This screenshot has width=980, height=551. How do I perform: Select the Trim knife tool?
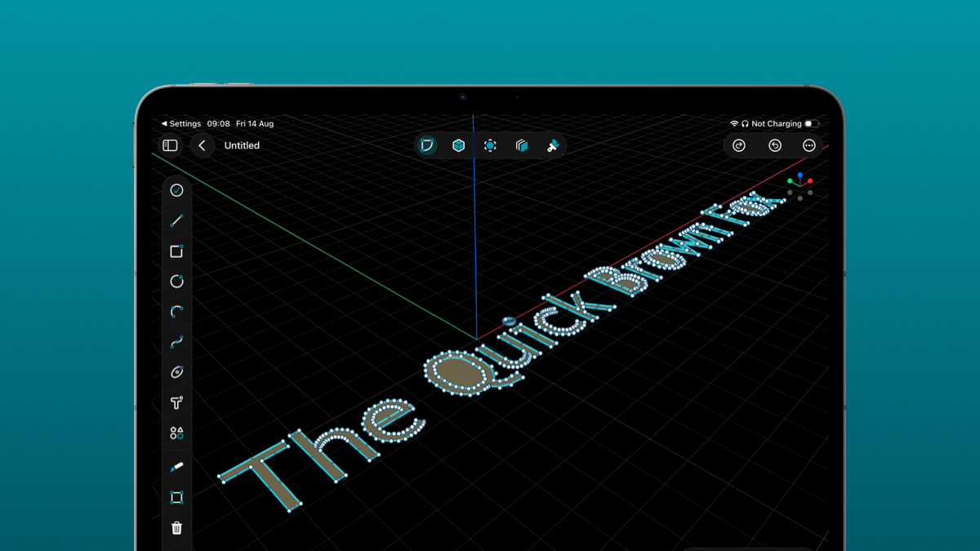[176, 467]
